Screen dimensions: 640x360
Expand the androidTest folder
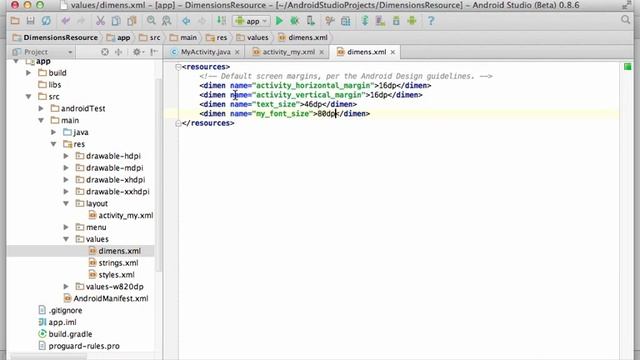[41, 109]
